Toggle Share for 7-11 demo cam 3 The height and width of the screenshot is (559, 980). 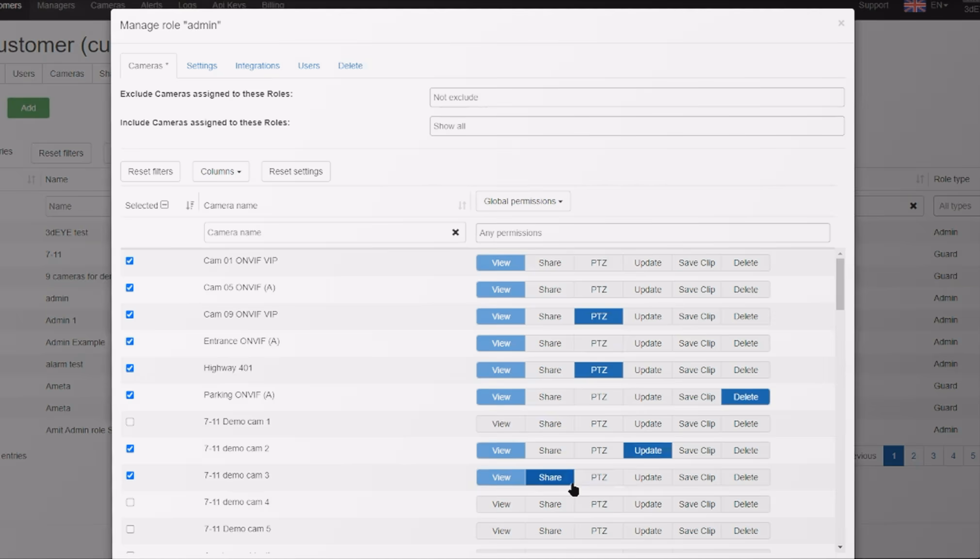pyautogui.click(x=550, y=477)
